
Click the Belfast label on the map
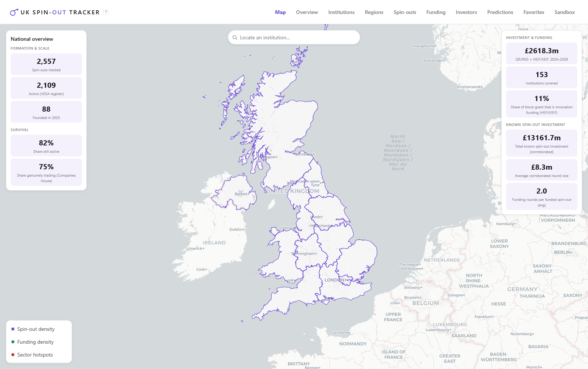click(x=241, y=194)
